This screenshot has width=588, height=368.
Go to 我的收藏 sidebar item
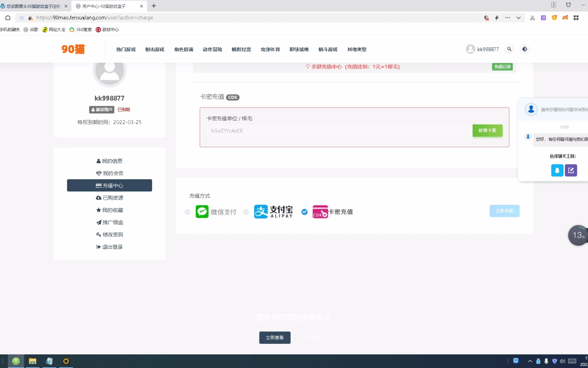click(x=109, y=210)
